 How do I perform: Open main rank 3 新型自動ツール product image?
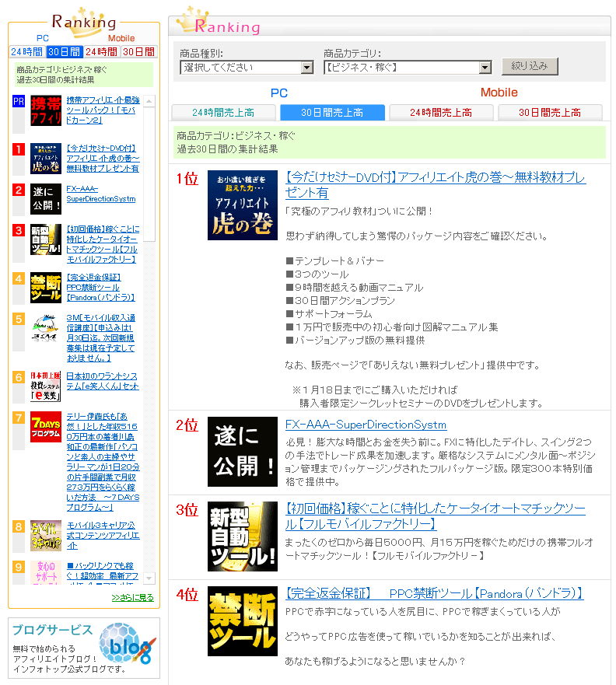(x=243, y=536)
